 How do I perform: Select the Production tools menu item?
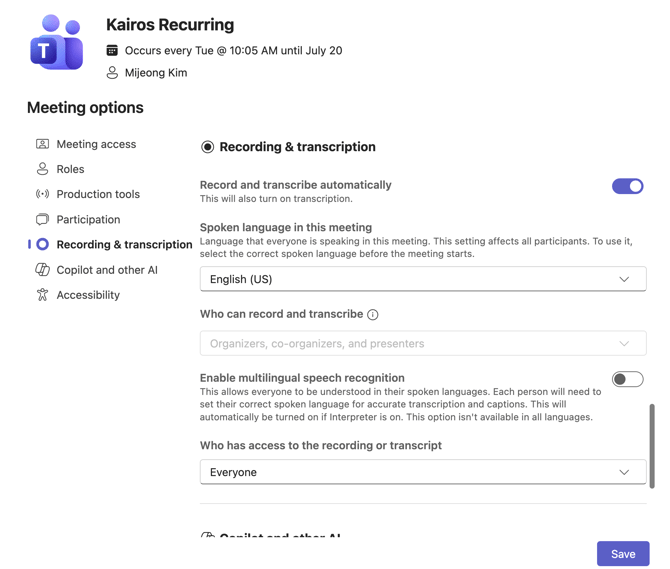[x=98, y=194]
